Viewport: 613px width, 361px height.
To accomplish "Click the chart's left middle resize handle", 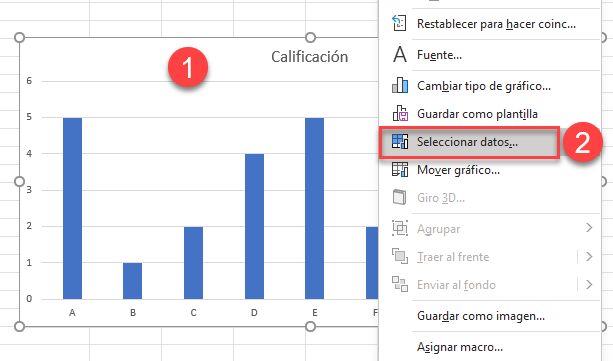I will pyautogui.click(x=19, y=181).
